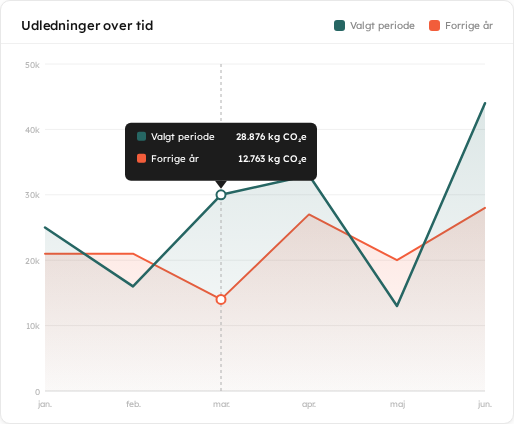This screenshot has height=424, width=514.
Task: Click the Valgt periode legend label
Action: tap(382, 26)
